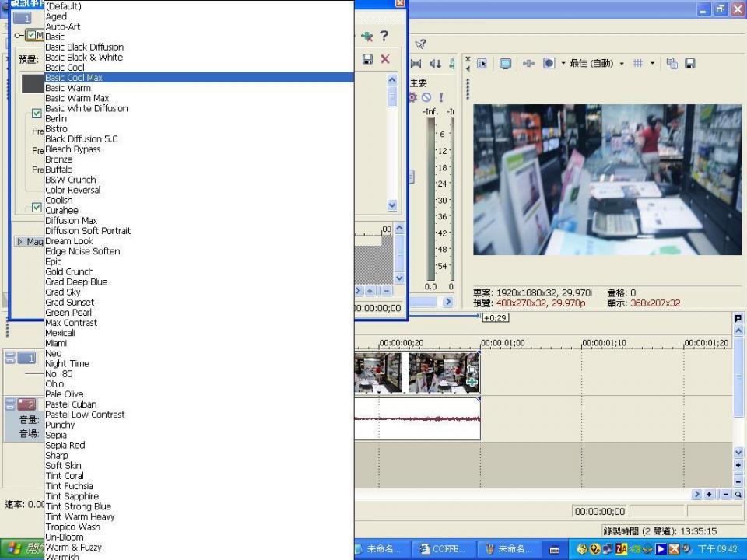
Task: Click the plug-in help question mark icon
Action: [x=384, y=36]
